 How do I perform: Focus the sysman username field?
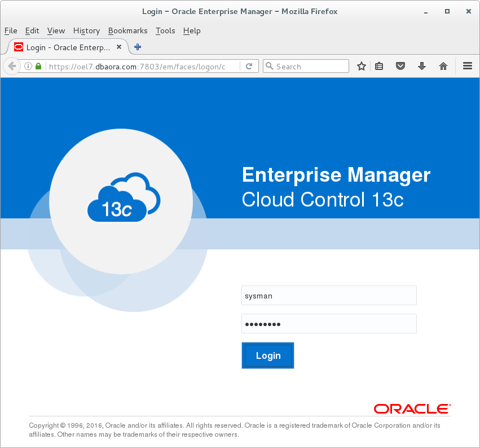pyautogui.click(x=329, y=296)
